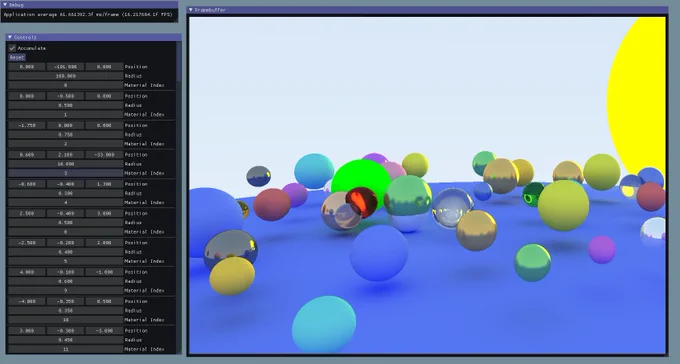Select the Material Index field showing 2
This screenshot has height=364, width=680.
[x=65, y=144]
